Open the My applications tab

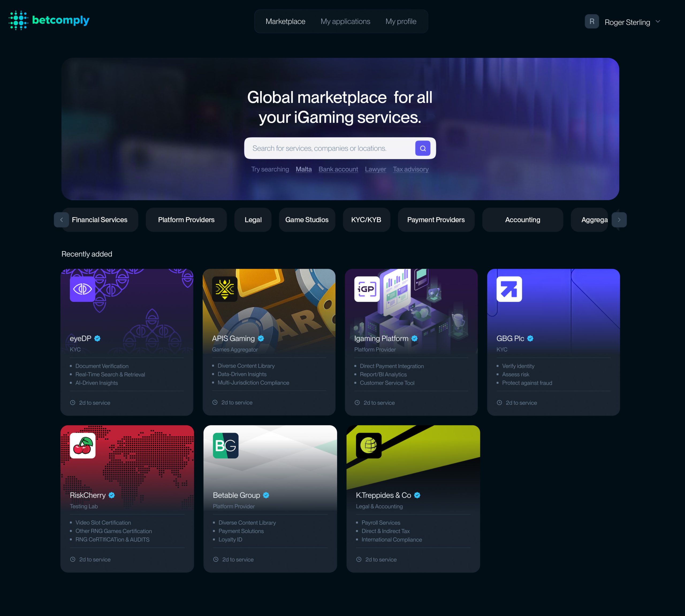(345, 22)
